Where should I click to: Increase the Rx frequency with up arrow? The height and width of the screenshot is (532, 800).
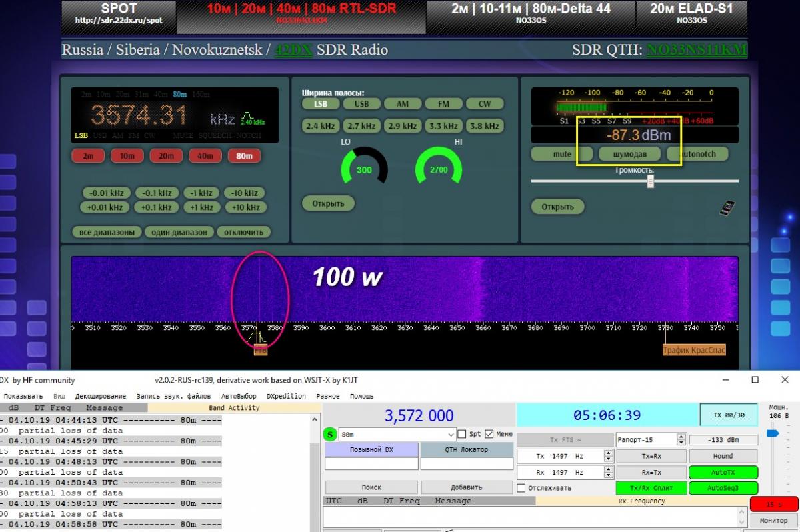[608, 469]
